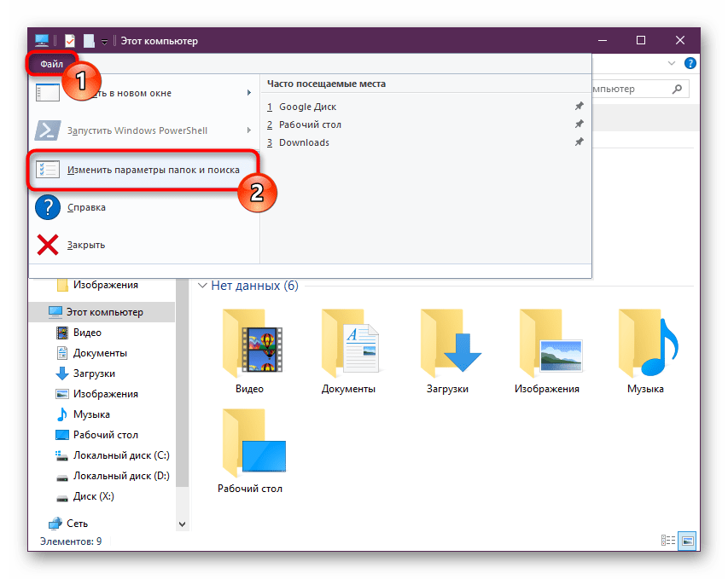Viewport: 728px width, 579px height.
Task: Click the Properties icon in title bar
Action: tap(70, 41)
